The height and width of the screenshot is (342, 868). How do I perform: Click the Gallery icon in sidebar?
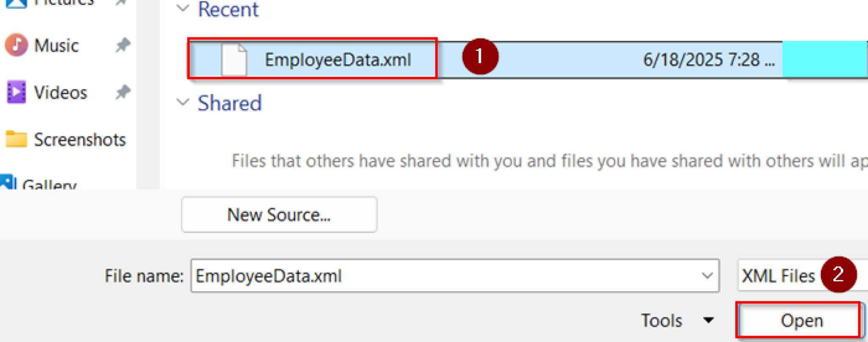8,182
